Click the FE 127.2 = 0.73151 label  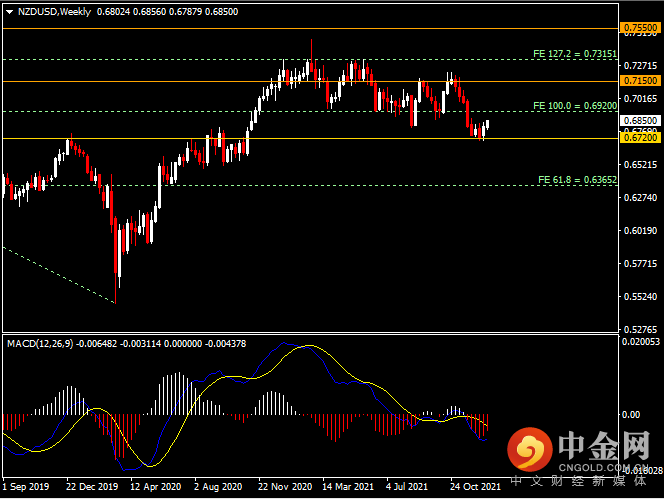[575, 54]
